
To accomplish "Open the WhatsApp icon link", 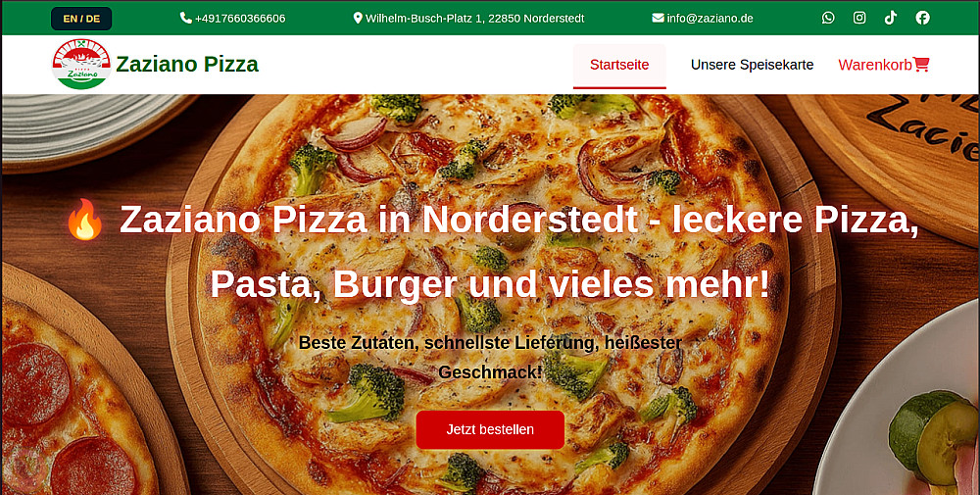I will point(828,18).
